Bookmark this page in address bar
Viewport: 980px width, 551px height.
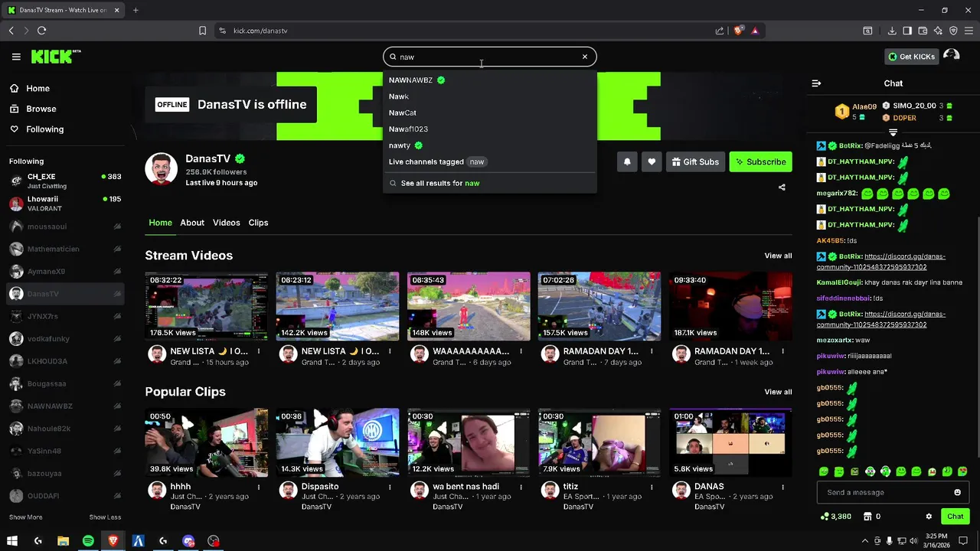coord(202,31)
